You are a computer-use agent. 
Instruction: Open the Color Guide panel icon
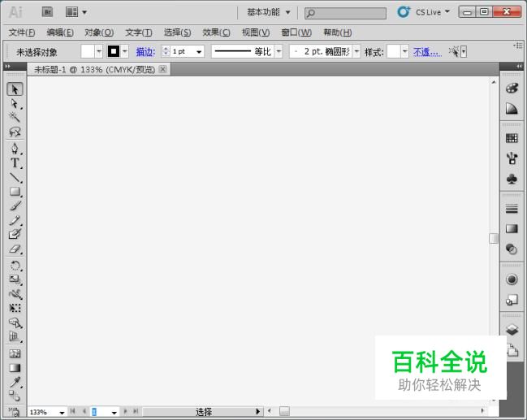click(x=512, y=109)
